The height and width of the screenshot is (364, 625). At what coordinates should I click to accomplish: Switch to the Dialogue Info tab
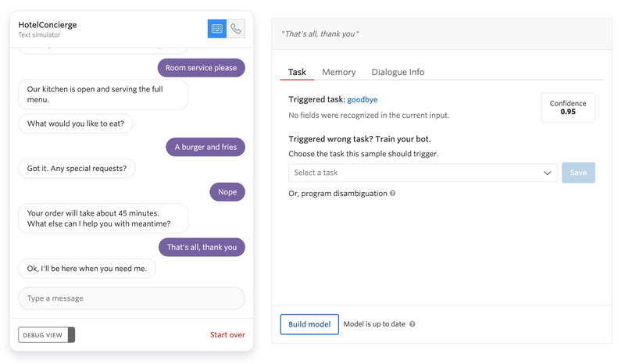point(398,72)
